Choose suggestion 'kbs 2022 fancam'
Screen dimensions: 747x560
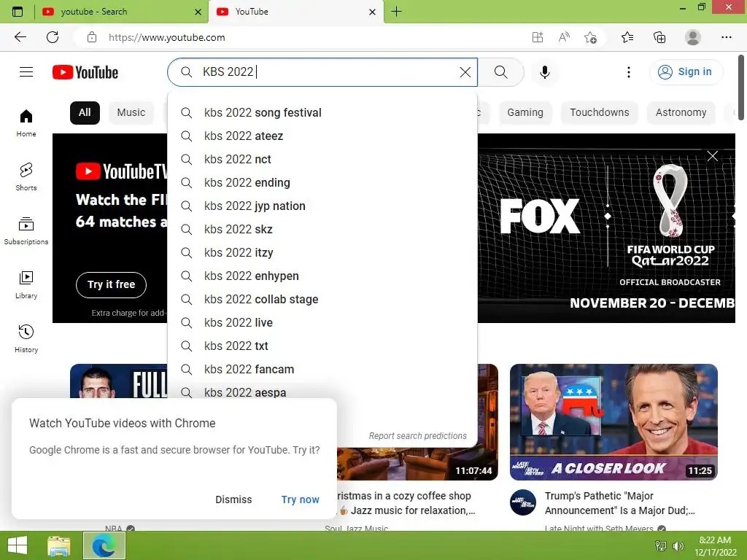(x=322, y=370)
